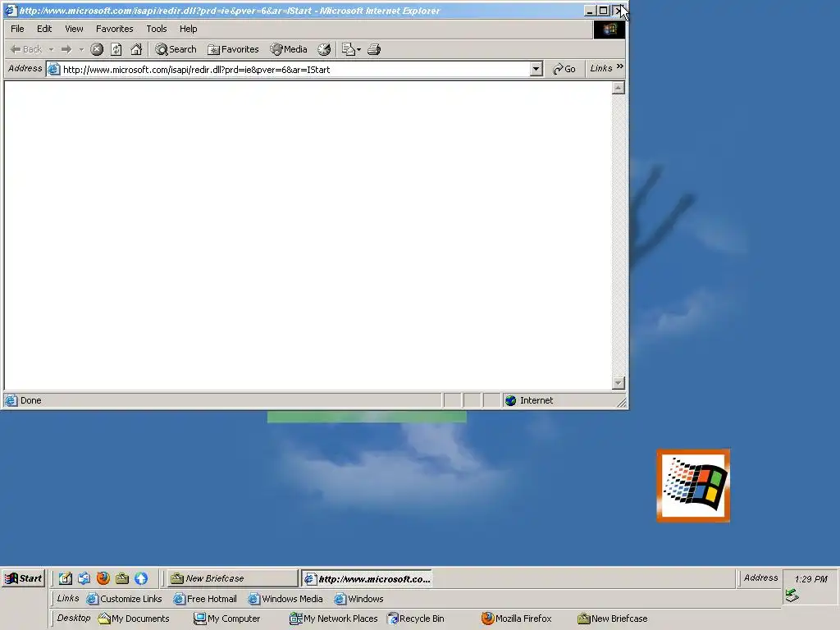Click the scrollbar up arrow

(x=619, y=88)
